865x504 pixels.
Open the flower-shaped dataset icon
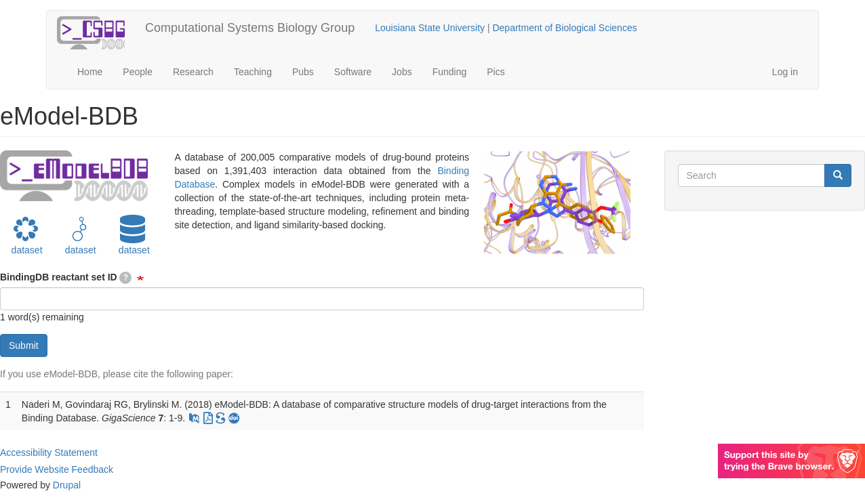26,229
